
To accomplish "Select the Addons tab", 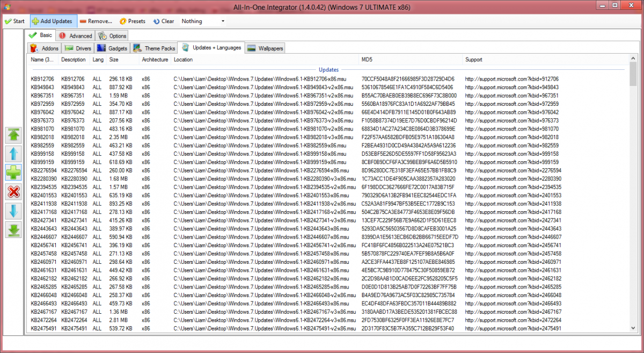I will click(45, 48).
